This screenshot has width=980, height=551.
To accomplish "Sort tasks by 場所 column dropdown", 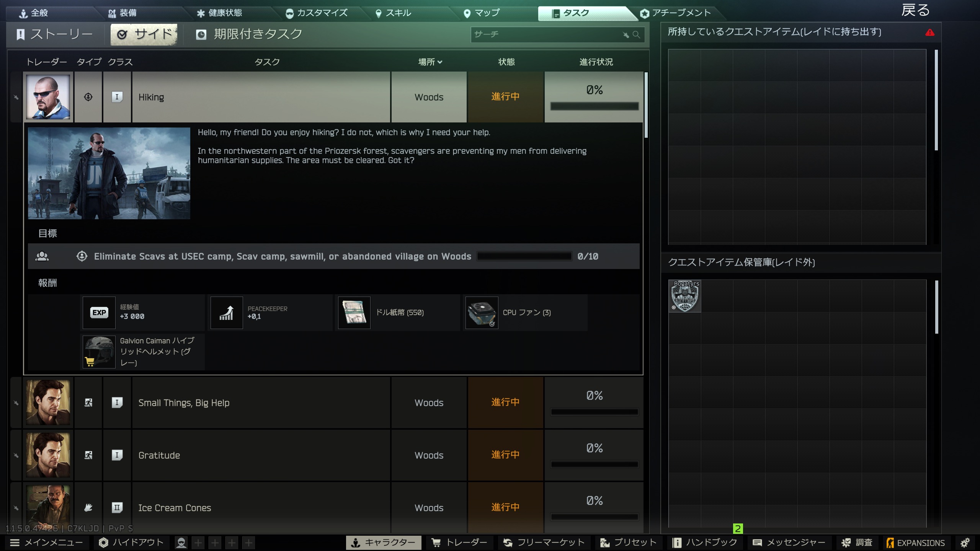I will click(x=430, y=62).
